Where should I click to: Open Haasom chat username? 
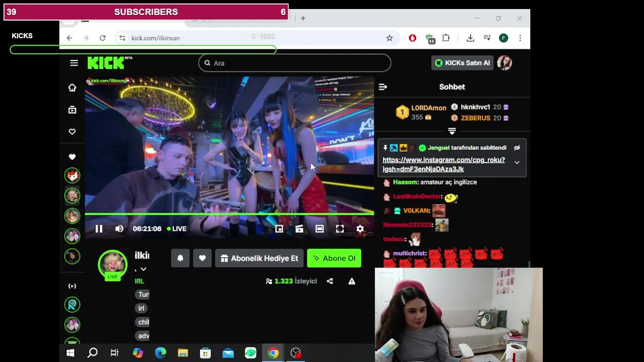click(x=405, y=183)
